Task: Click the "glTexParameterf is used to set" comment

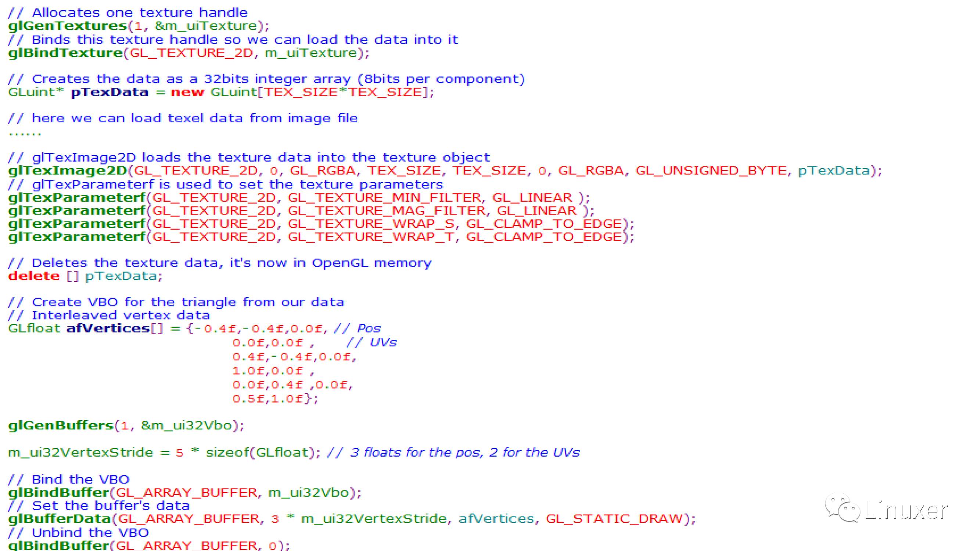Action: click(x=225, y=184)
